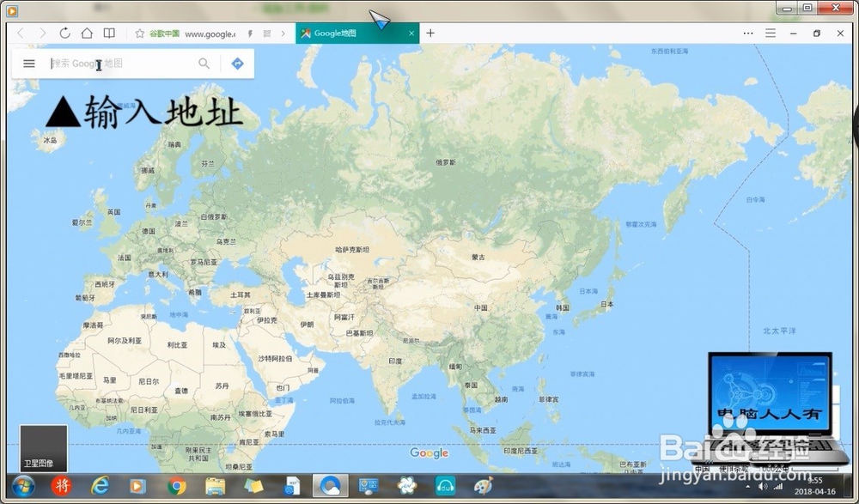859x504 pixels.
Task: Expand the address bar chevron arrow
Action: pos(283,34)
